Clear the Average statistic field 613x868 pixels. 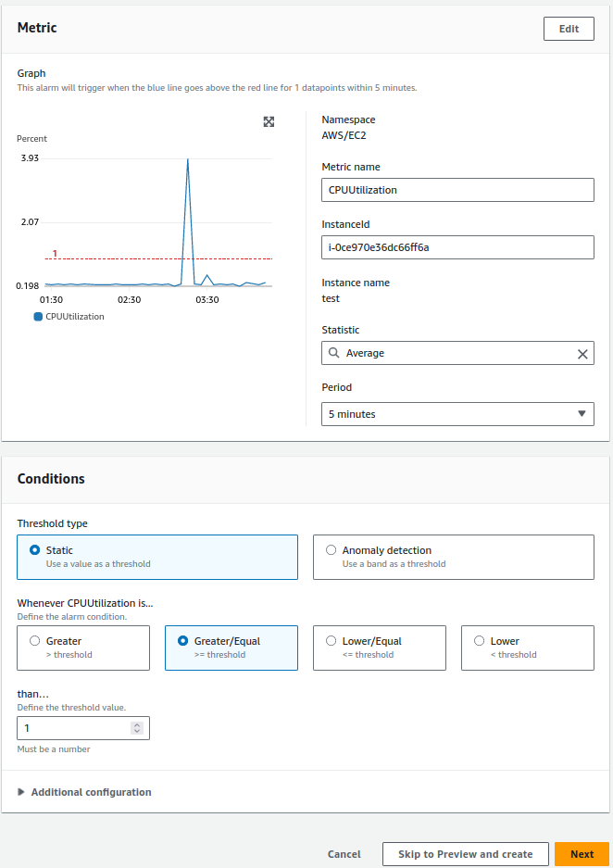582,354
